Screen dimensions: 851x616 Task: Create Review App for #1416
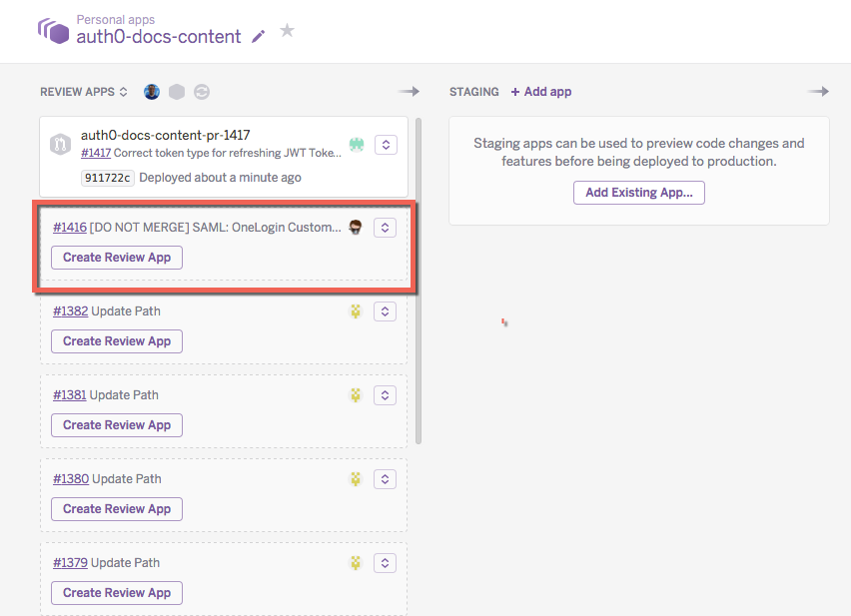(117, 258)
